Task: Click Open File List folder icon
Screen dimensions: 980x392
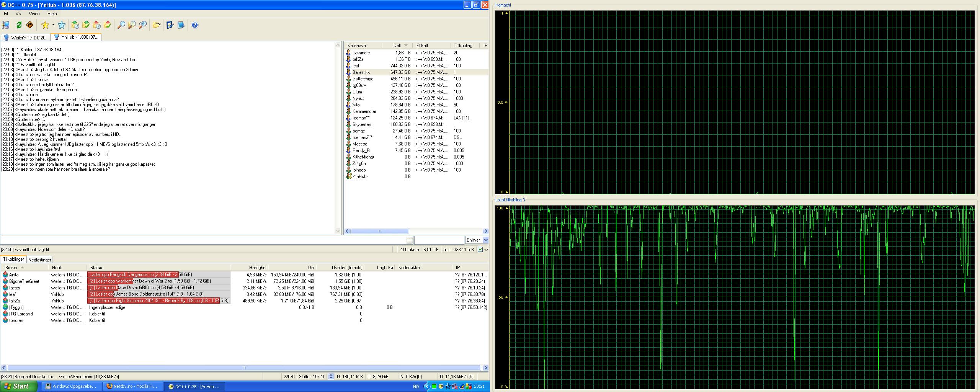Action: (x=156, y=25)
